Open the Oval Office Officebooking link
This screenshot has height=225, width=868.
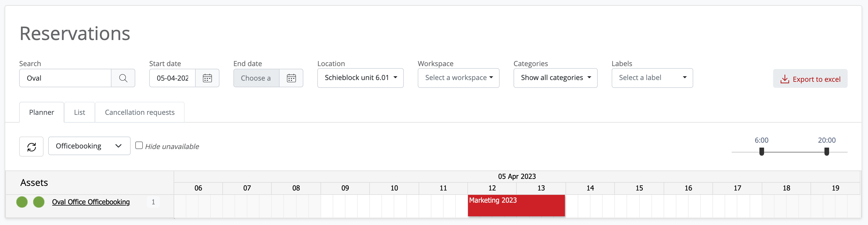click(x=91, y=202)
